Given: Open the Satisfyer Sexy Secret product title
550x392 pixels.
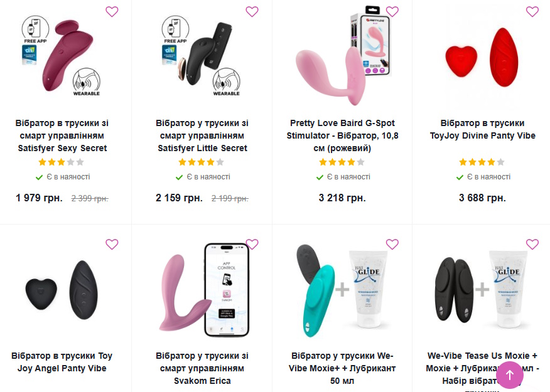Looking at the screenshot, I should pyautogui.click(x=62, y=135).
